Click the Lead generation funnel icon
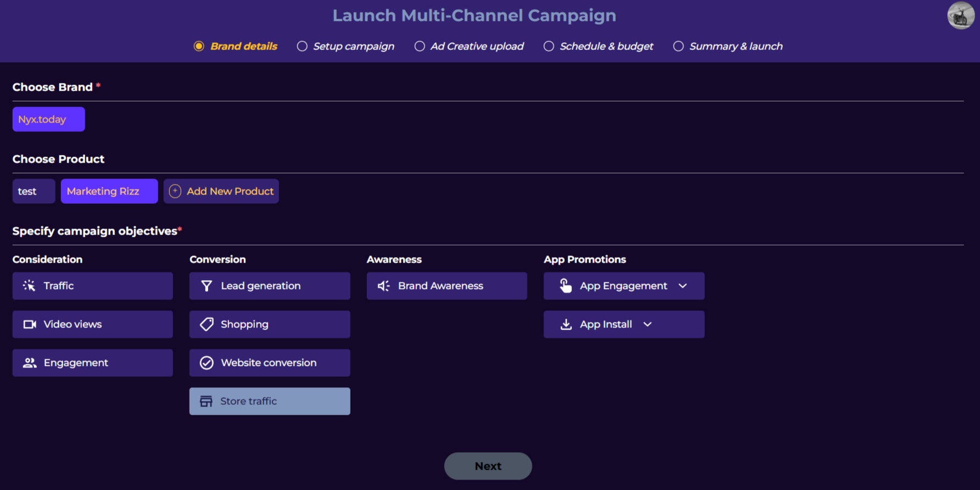 (x=207, y=286)
